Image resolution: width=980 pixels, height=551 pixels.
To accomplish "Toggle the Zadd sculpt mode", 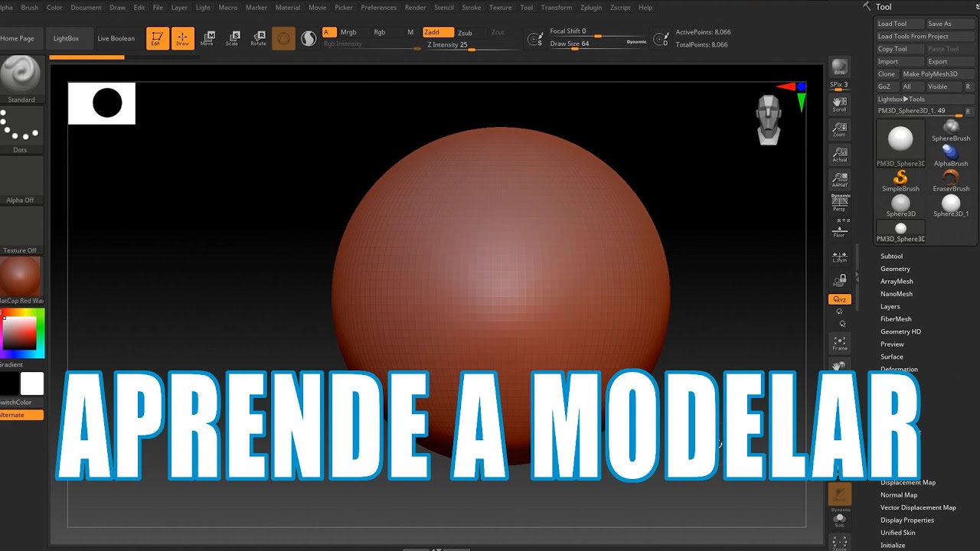I will (438, 32).
